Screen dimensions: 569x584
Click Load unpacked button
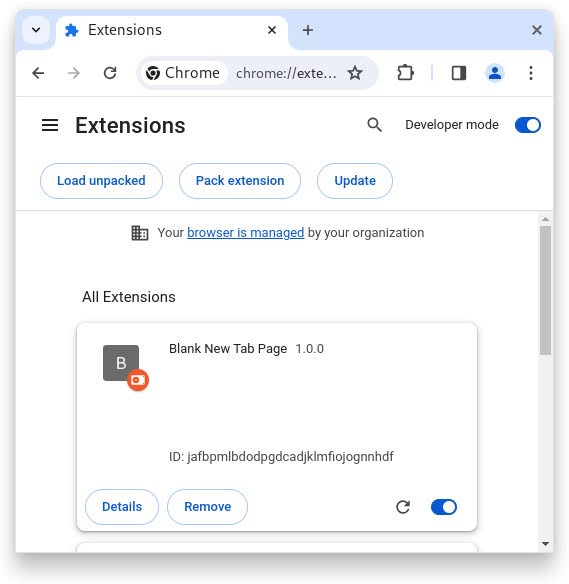click(101, 181)
